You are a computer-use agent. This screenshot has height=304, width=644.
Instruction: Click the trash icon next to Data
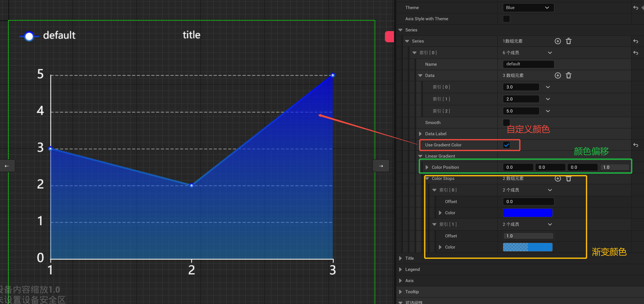[x=569, y=75]
